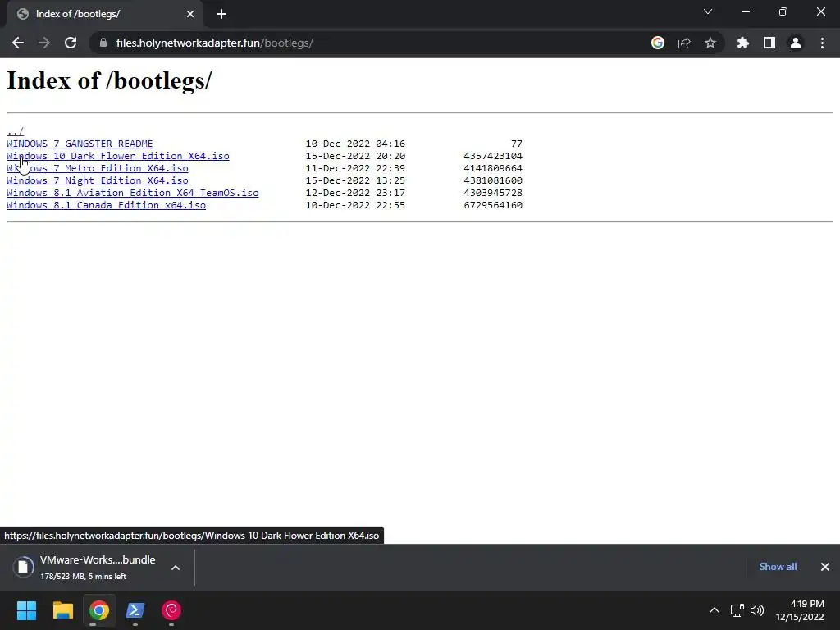Select size value 6729564160
This screenshot has height=630, width=840.
pyautogui.click(x=493, y=205)
